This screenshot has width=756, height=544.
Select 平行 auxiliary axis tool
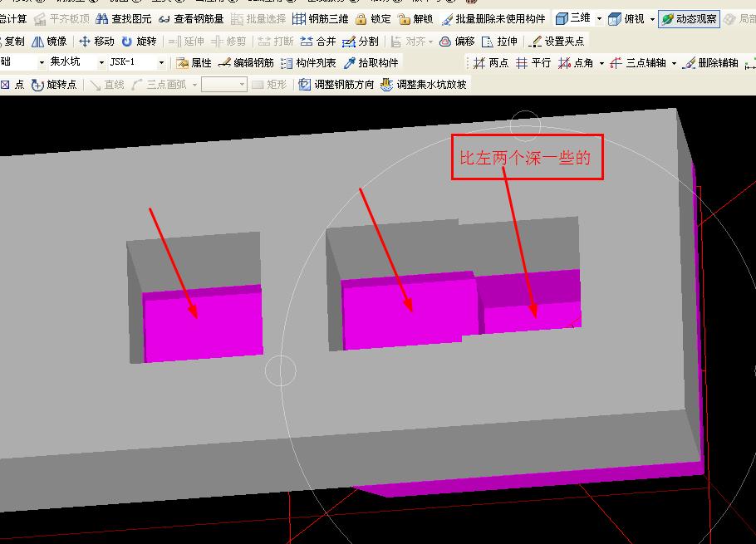533,63
